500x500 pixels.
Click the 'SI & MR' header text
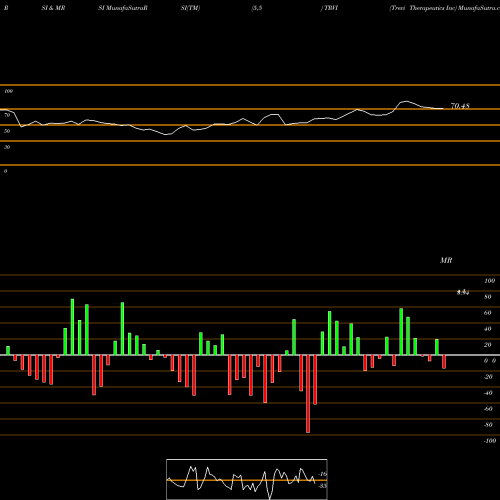pos(53,8)
